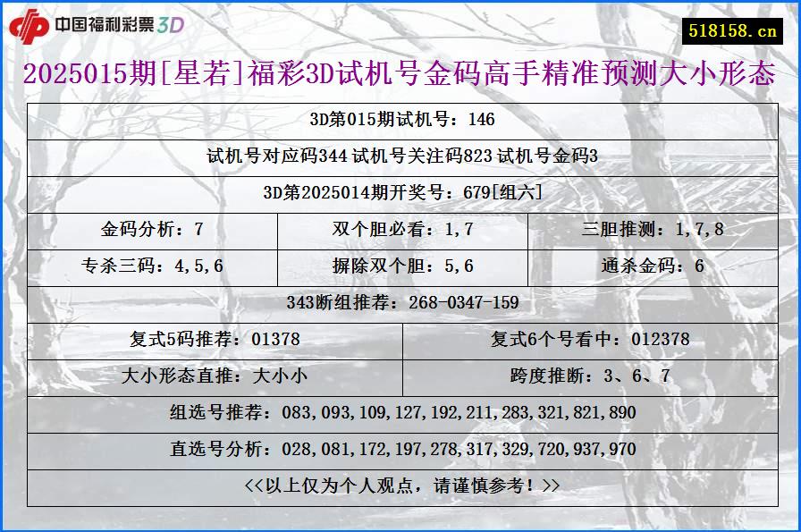801x532 pixels.
Task: Select the 金码分析：7 cell
Action: pos(149,225)
